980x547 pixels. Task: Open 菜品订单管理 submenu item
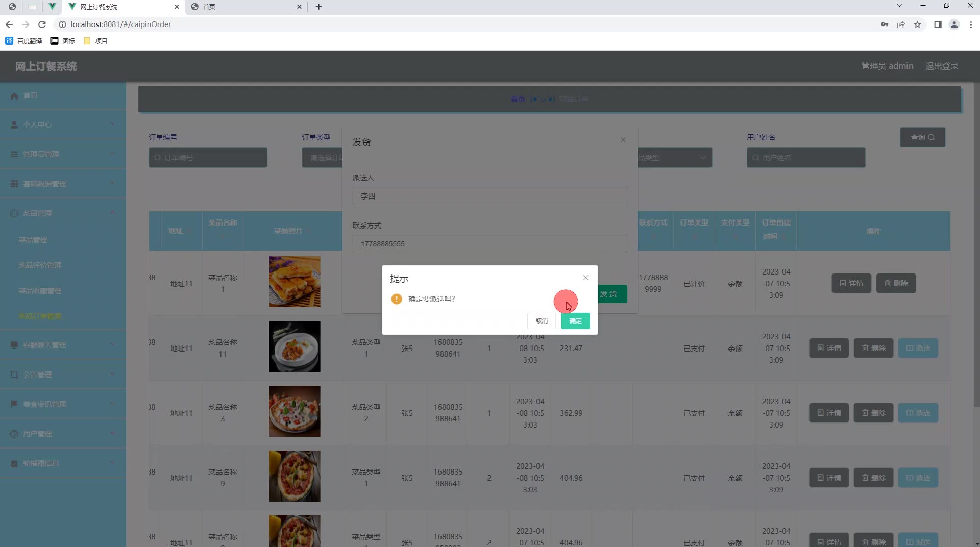tap(40, 316)
